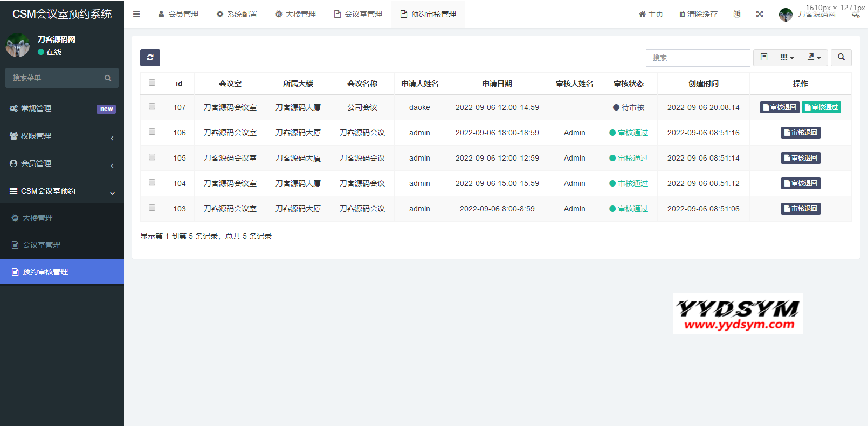868x426 pixels.
Task: Open advanced search with magnifier button
Action: click(841, 58)
